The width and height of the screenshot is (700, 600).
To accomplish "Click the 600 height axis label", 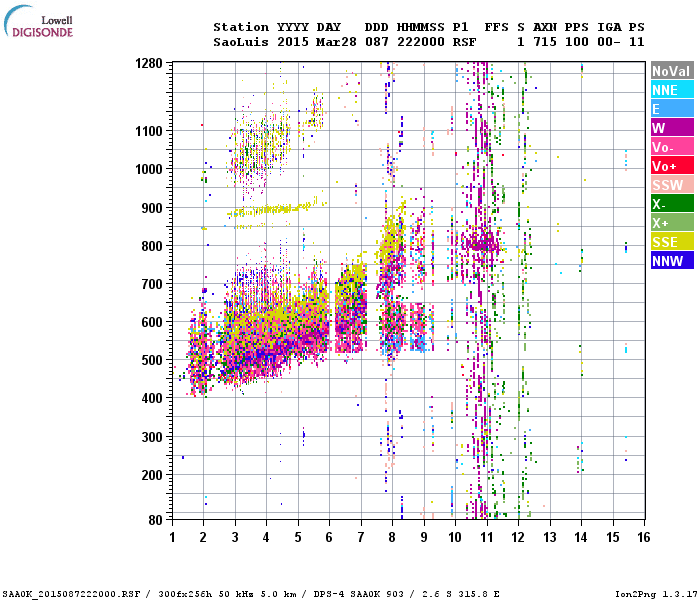I will [x=152, y=322].
